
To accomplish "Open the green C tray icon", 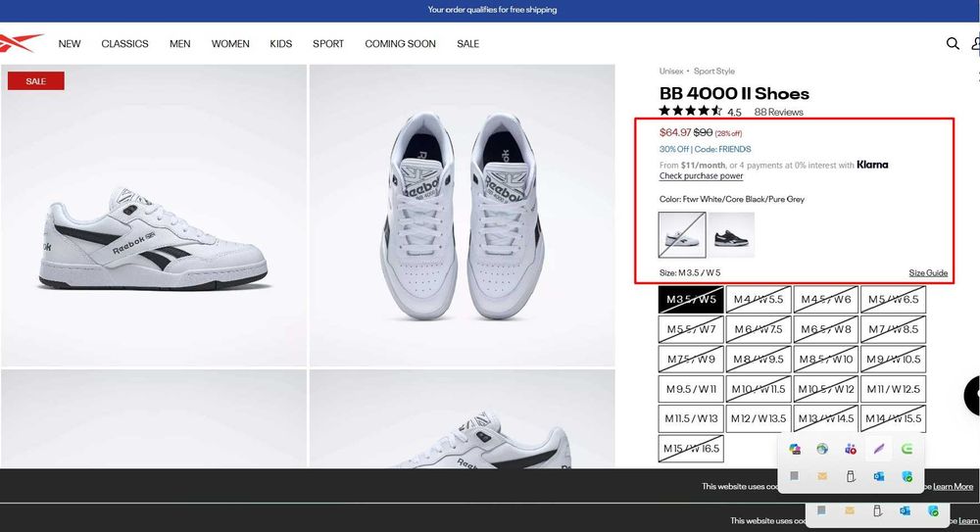I will 906,449.
